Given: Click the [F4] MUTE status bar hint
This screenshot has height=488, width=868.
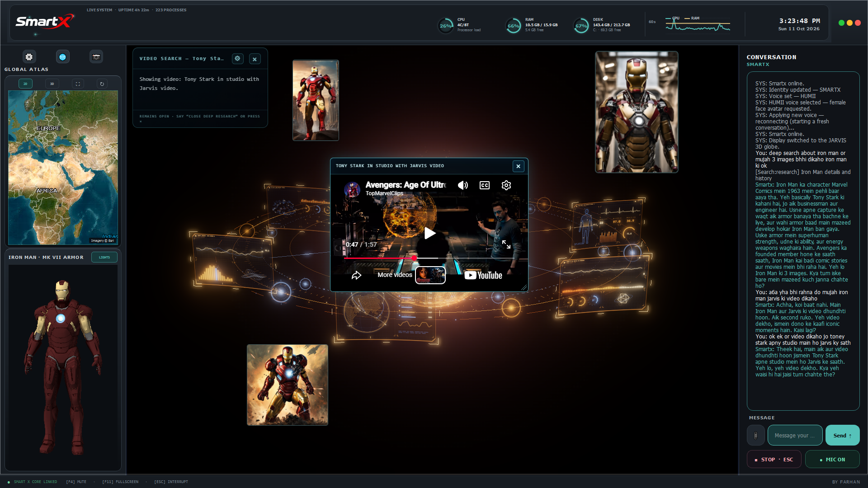Looking at the screenshot, I should click(x=76, y=482).
